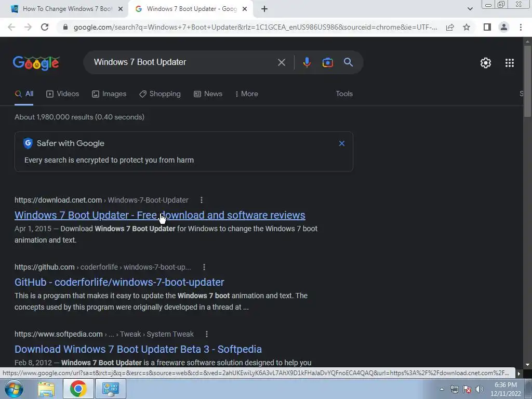Bookmark this page with star icon
This screenshot has height=399, width=532.
[467, 27]
